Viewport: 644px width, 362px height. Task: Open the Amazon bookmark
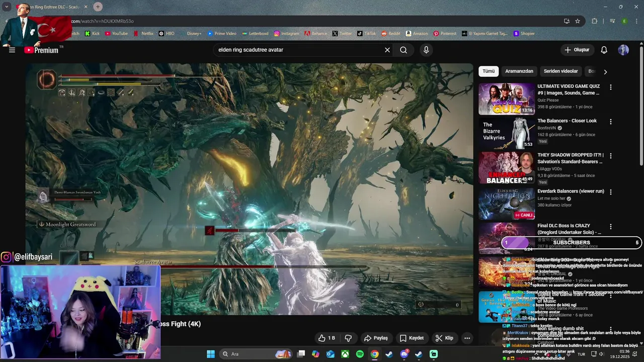coord(417,34)
